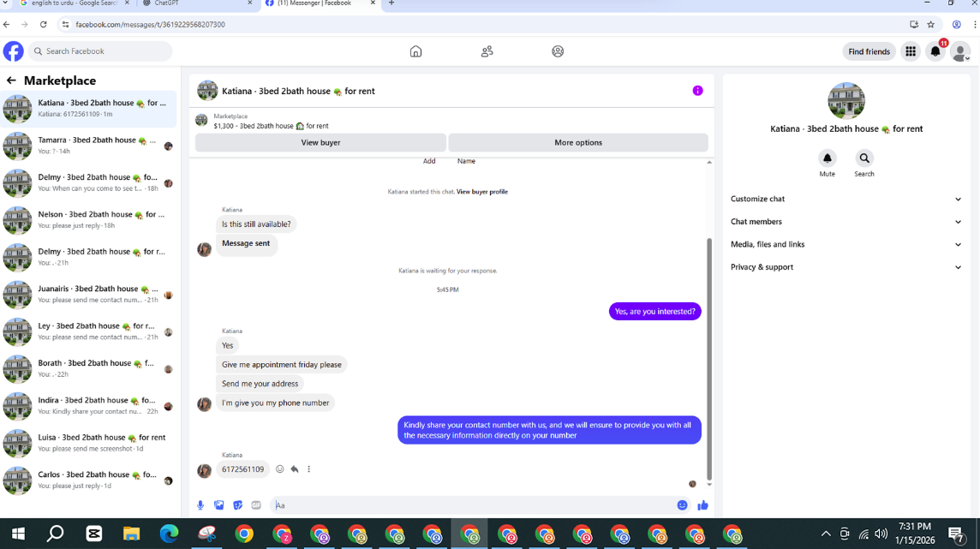
Task: Click the More options button
Action: tap(578, 142)
